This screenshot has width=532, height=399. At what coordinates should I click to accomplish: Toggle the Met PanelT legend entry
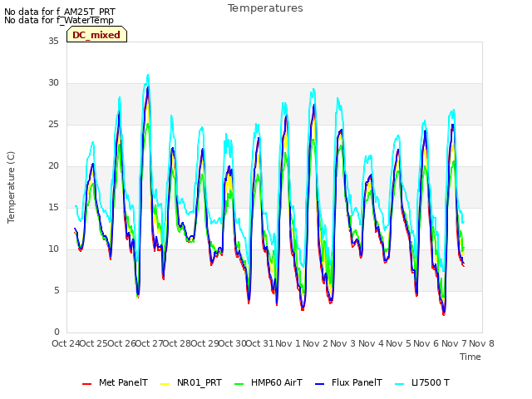[x=115, y=382]
